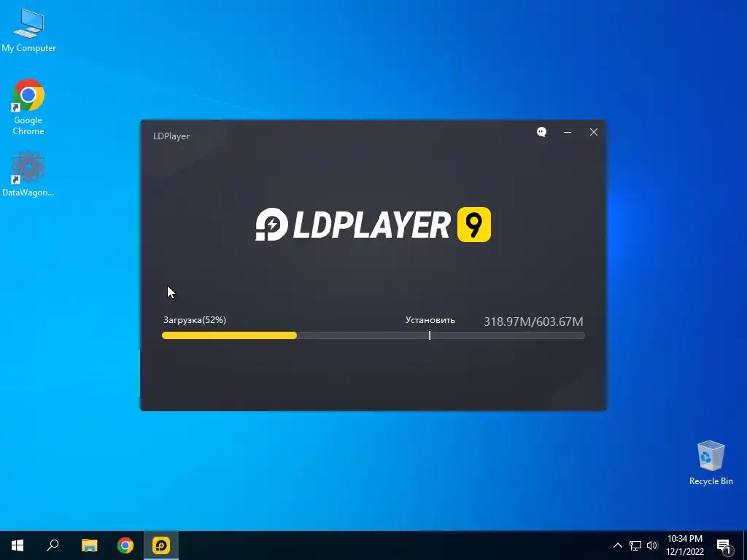The height and width of the screenshot is (560, 747).
Task: Click the yellow download progress bar
Action: pyautogui.click(x=229, y=335)
